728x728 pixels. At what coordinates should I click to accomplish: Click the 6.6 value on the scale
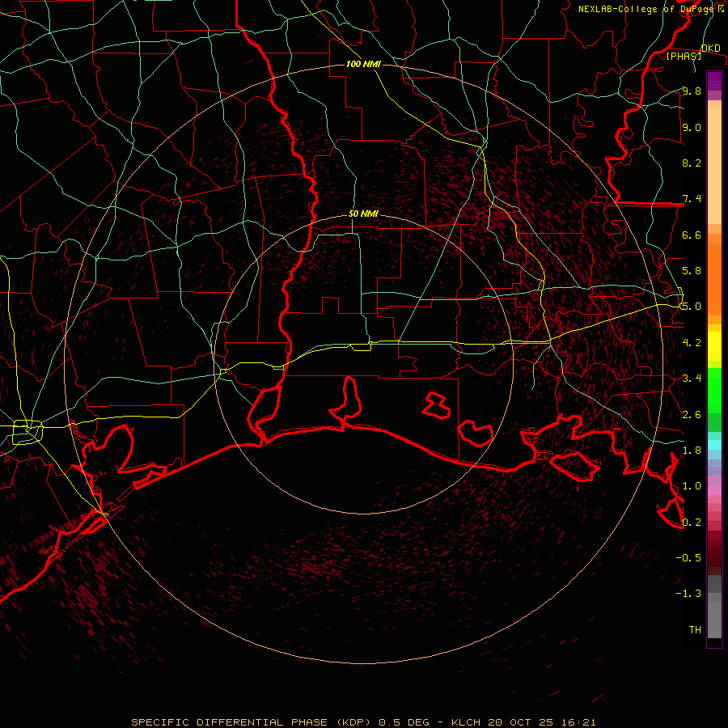click(x=692, y=235)
